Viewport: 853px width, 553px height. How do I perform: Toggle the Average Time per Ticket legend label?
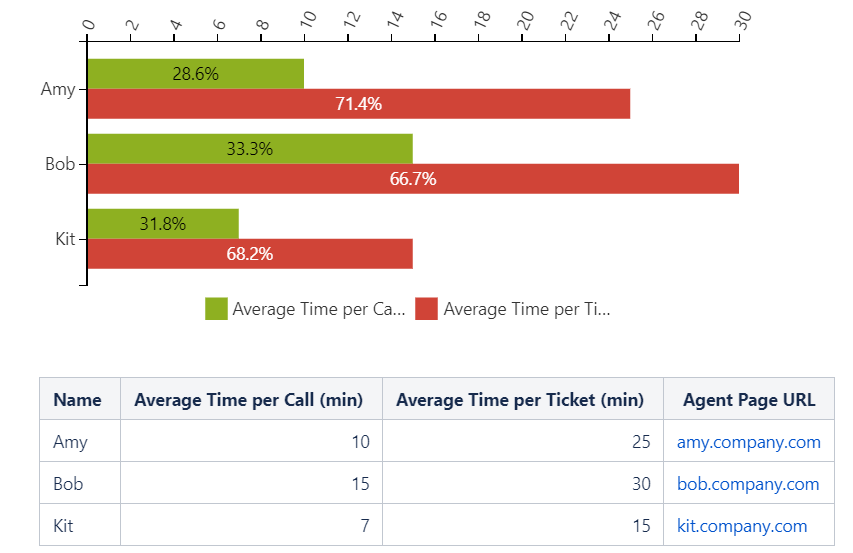click(526, 309)
